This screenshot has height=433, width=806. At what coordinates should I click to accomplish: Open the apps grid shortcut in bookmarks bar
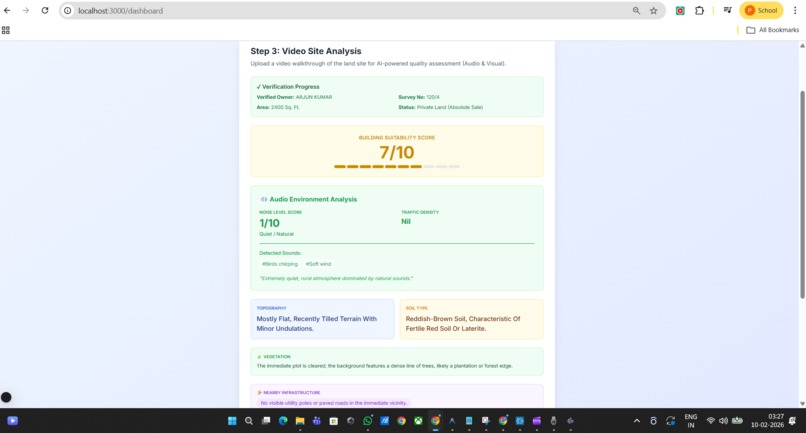point(6,30)
